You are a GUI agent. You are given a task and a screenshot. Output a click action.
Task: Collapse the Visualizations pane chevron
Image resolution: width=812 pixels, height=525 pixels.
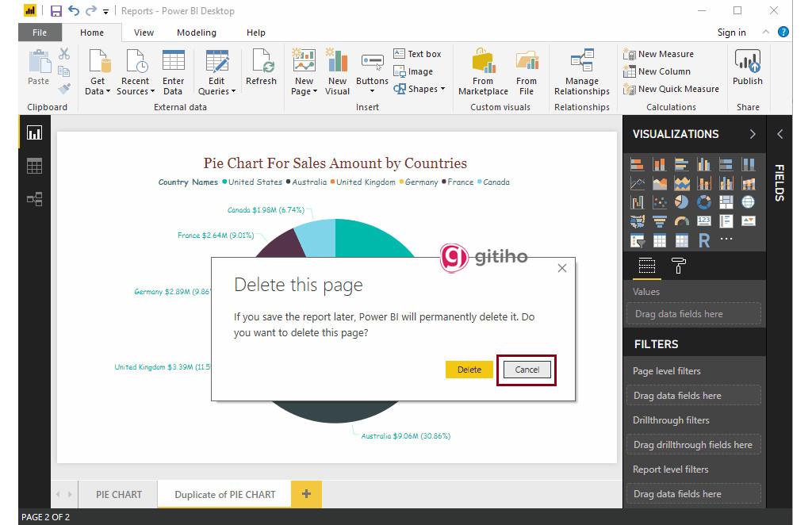click(753, 134)
